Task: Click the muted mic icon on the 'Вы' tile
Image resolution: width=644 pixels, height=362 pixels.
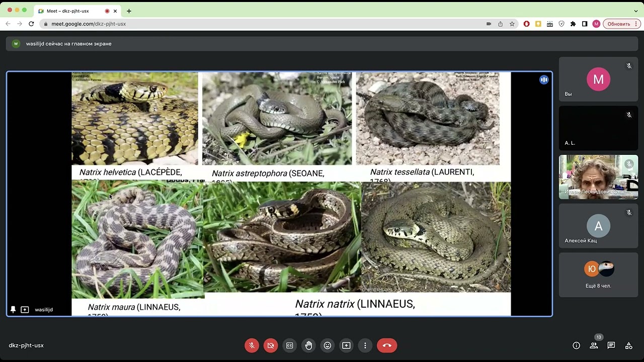Action: pos(629,66)
